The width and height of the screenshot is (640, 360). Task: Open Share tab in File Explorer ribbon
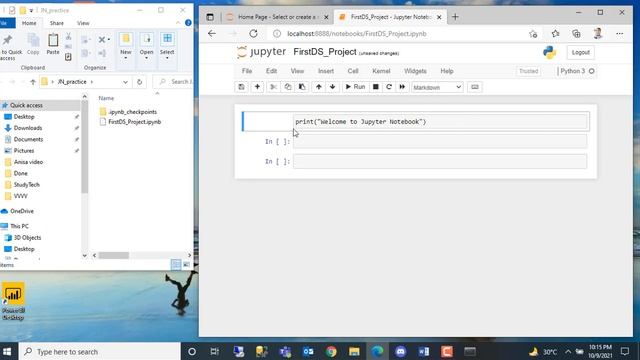pos(57,23)
